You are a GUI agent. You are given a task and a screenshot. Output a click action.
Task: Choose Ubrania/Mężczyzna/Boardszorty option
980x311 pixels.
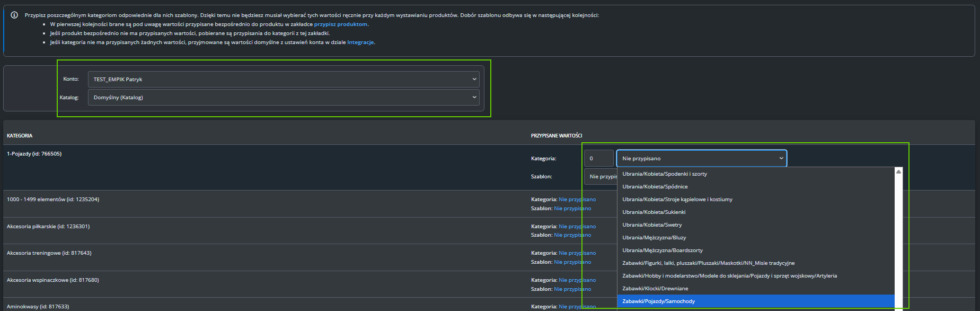662,250
